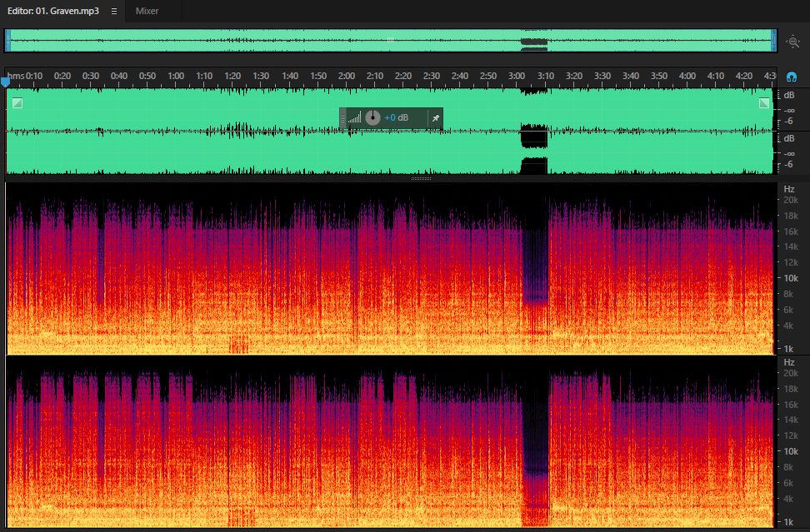Image resolution: width=810 pixels, height=532 pixels.
Task: Click the 4:00 mark on the time ruler
Action: tap(687, 76)
